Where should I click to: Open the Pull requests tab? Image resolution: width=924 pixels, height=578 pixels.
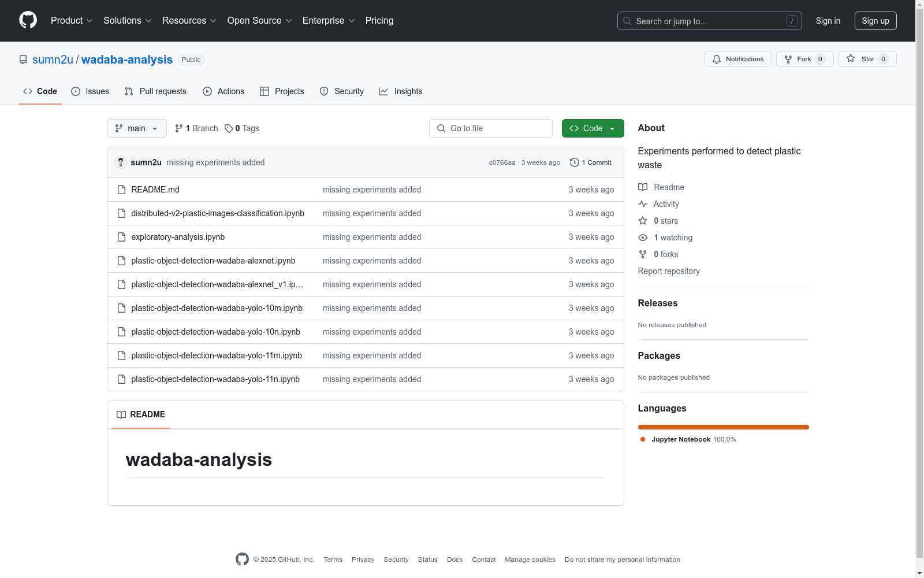click(155, 91)
